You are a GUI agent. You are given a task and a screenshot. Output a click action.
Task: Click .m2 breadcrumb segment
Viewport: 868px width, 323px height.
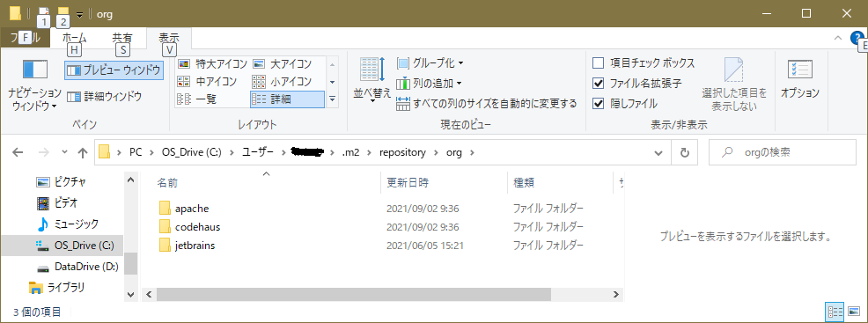pyautogui.click(x=351, y=152)
